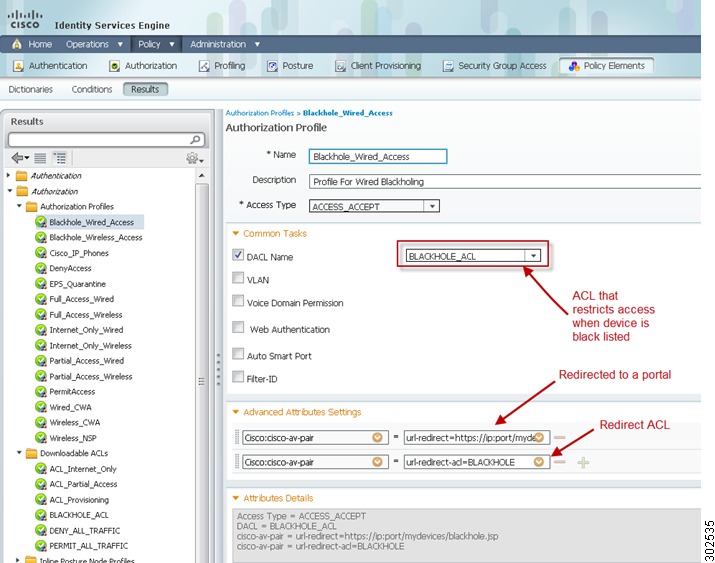Click the Authorization policy icon
715x563 pixels.
pos(114,66)
